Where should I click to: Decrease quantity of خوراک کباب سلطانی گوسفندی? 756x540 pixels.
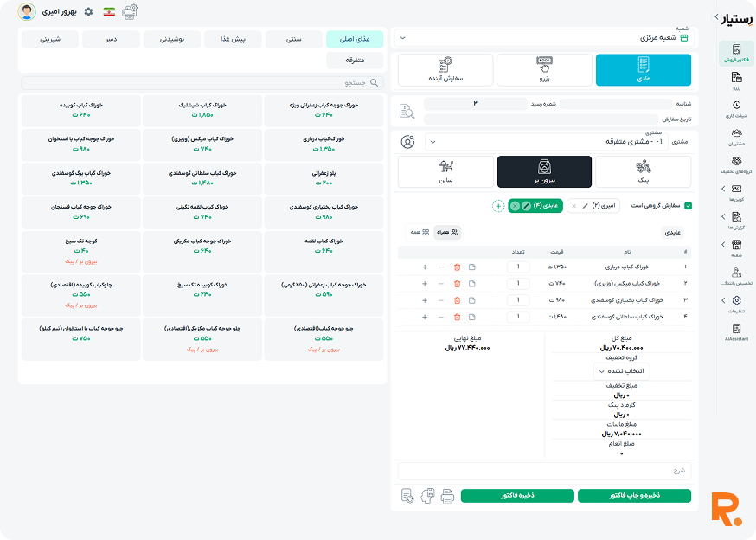pyautogui.click(x=440, y=317)
